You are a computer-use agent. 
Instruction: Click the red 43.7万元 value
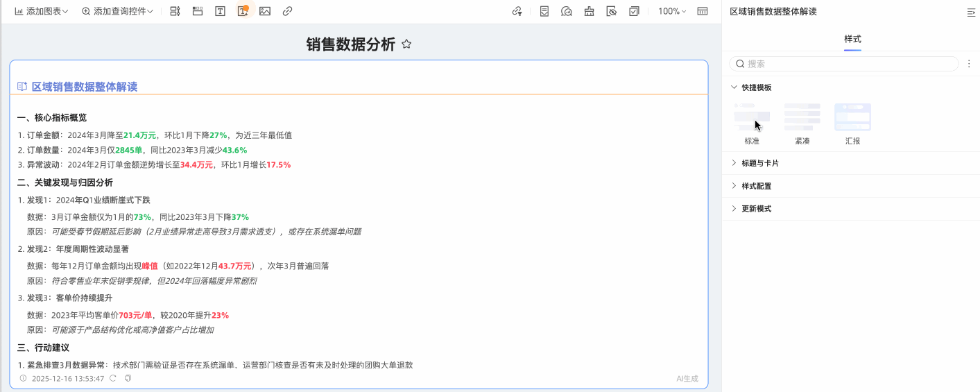235,266
